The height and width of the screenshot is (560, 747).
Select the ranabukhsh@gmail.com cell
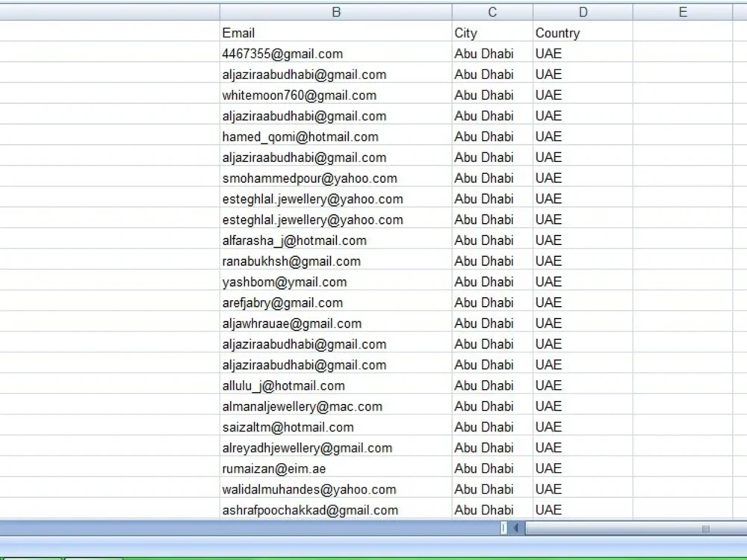coord(336,261)
